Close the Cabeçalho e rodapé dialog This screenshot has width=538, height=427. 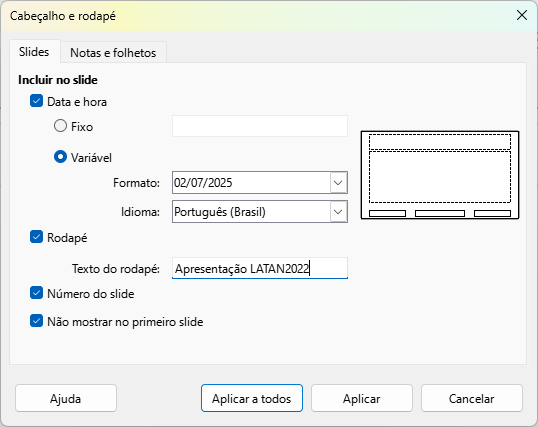click(522, 15)
